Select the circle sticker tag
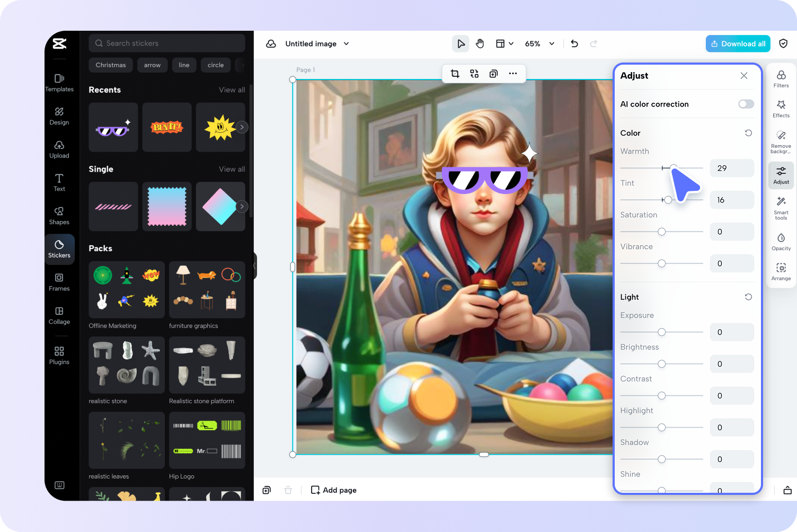This screenshot has width=797, height=532. point(216,65)
